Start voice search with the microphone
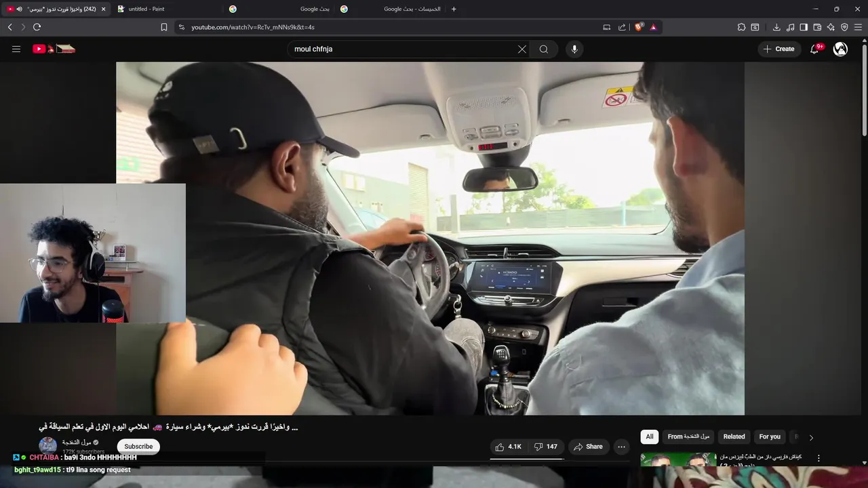The height and width of the screenshot is (488, 868). click(574, 49)
